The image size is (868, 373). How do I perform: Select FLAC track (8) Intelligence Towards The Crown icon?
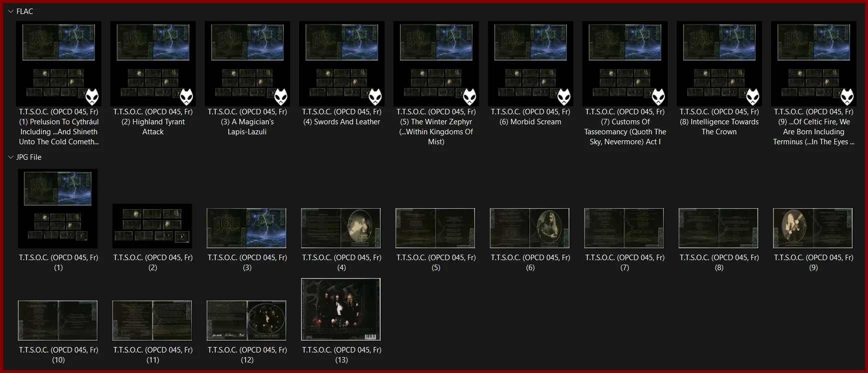(719, 63)
